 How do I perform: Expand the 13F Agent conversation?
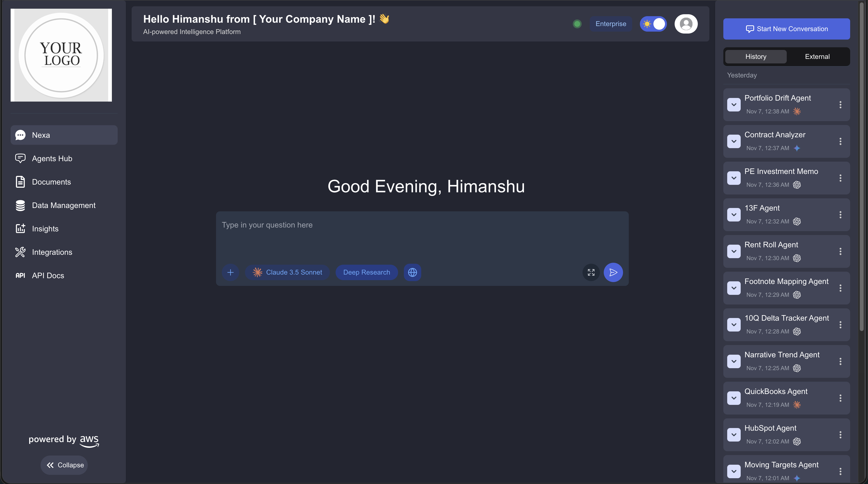[733, 215]
